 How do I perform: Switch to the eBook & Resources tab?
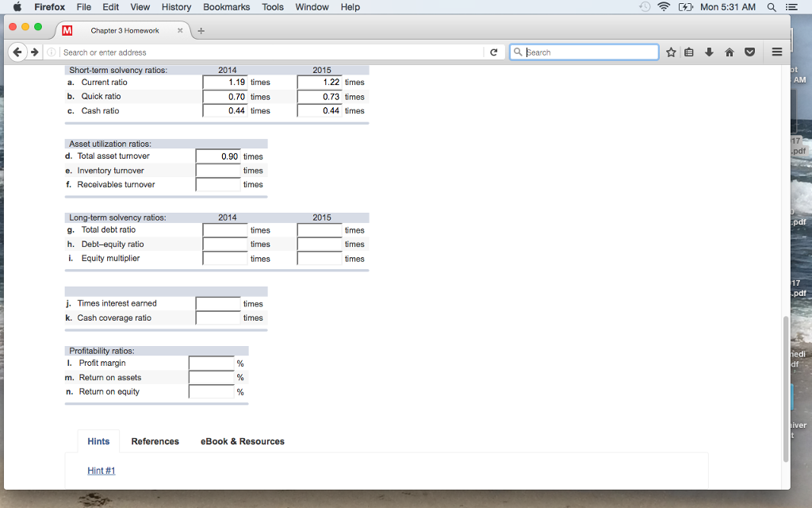(243, 441)
